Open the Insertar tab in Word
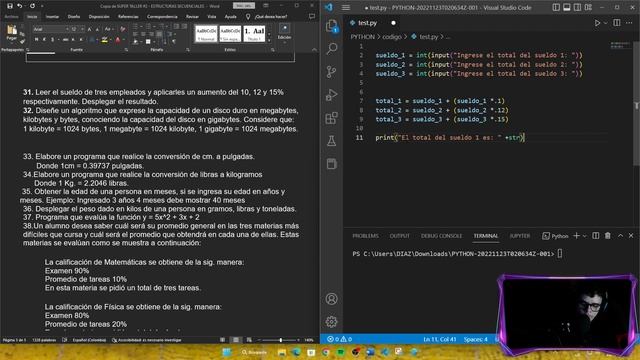Viewport: 640px width, 360px height. 52,16
